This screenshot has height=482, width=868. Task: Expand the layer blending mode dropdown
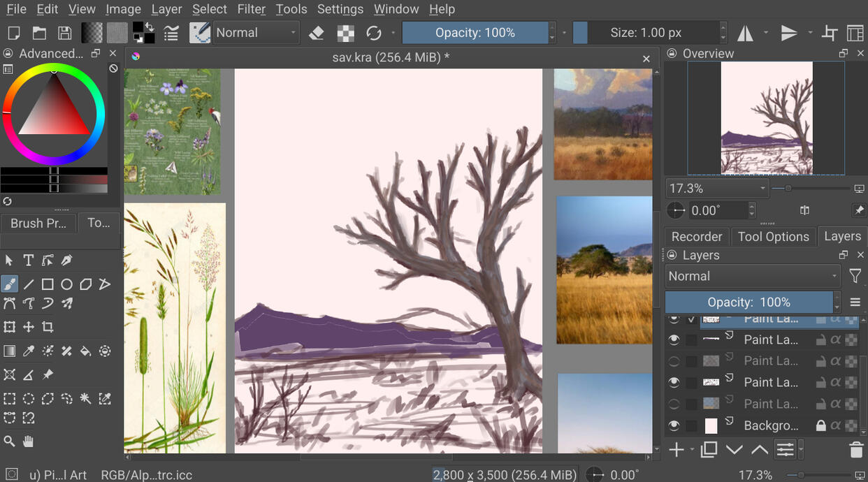tap(752, 276)
